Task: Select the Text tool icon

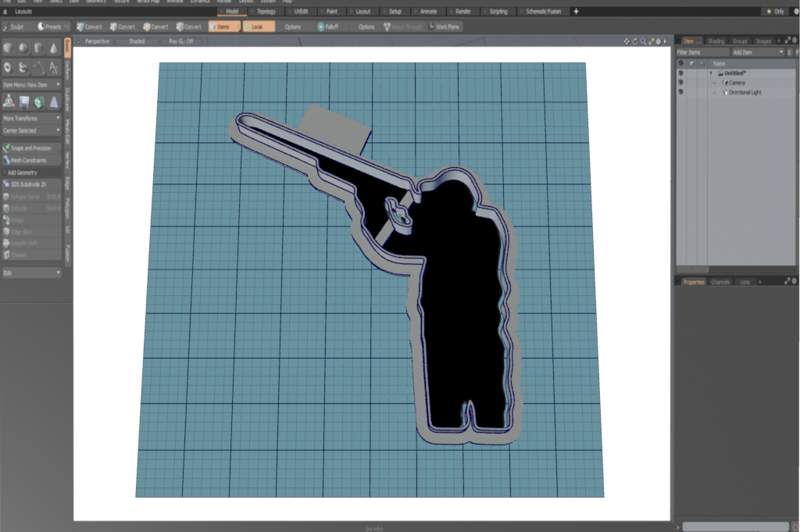Action: [54, 67]
